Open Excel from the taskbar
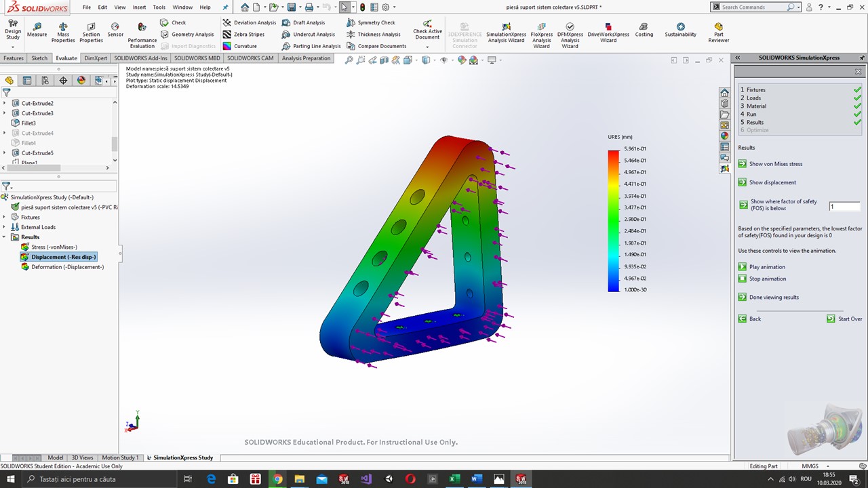The width and height of the screenshot is (868, 488). click(454, 479)
